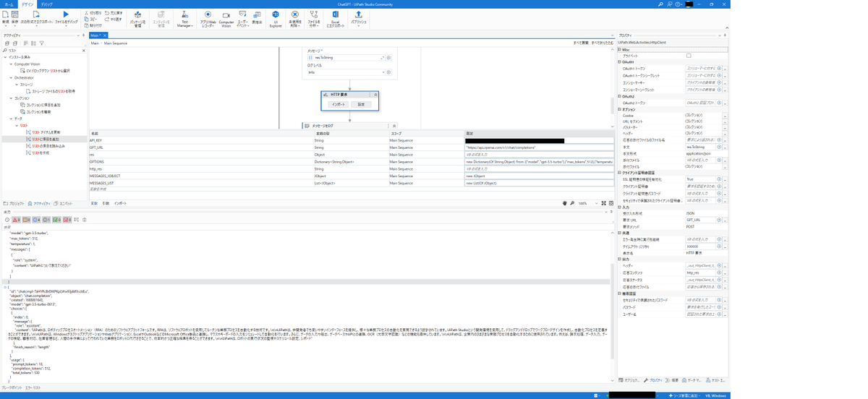Toggle the output panel timestamp clock icon

click(7, 220)
